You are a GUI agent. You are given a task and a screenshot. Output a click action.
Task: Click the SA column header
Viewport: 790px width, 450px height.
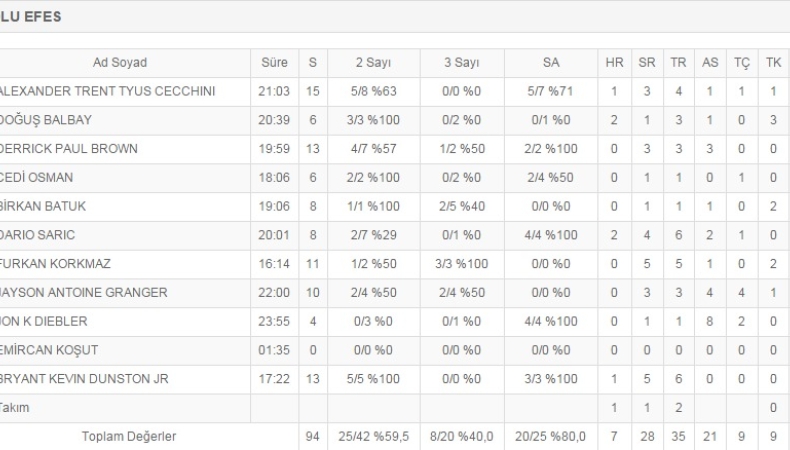[x=551, y=63]
